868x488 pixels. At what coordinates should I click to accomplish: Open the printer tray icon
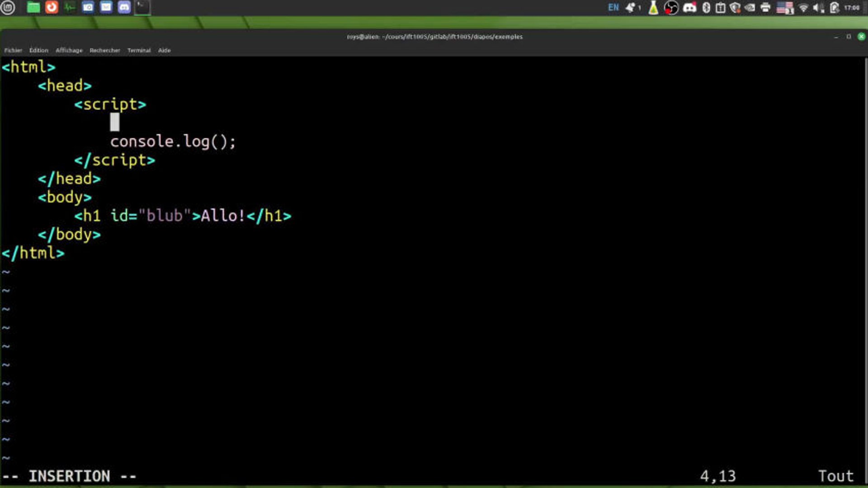[765, 7]
